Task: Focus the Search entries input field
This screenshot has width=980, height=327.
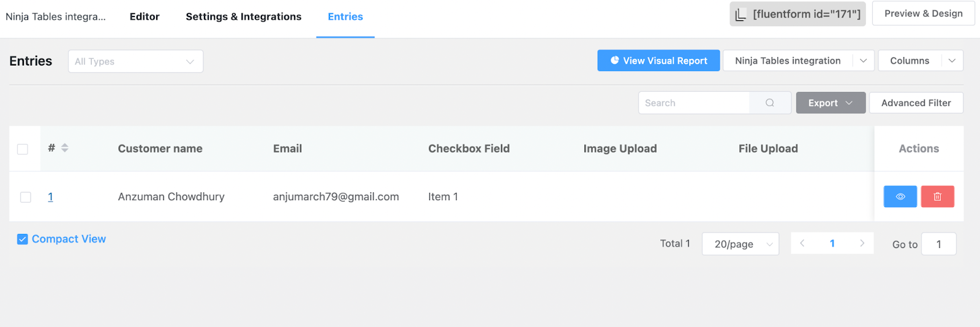Action: coord(693,103)
